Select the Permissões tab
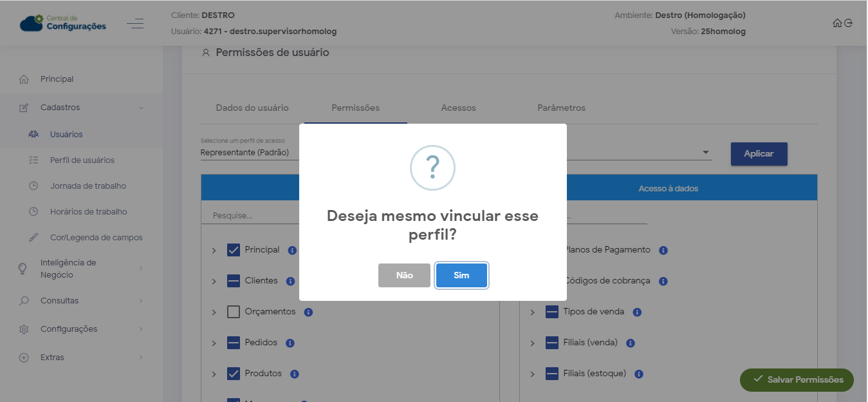Image resolution: width=868 pixels, height=402 pixels. tap(356, 108)
